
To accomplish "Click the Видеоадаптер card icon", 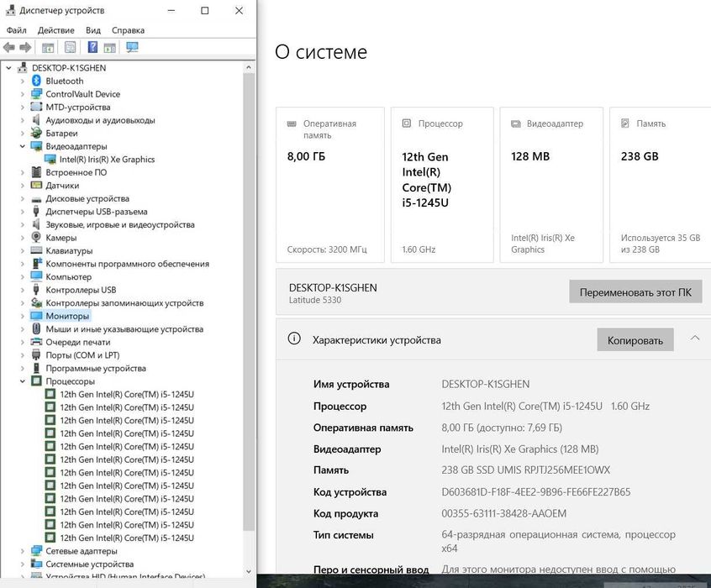I will click(515, 123).
